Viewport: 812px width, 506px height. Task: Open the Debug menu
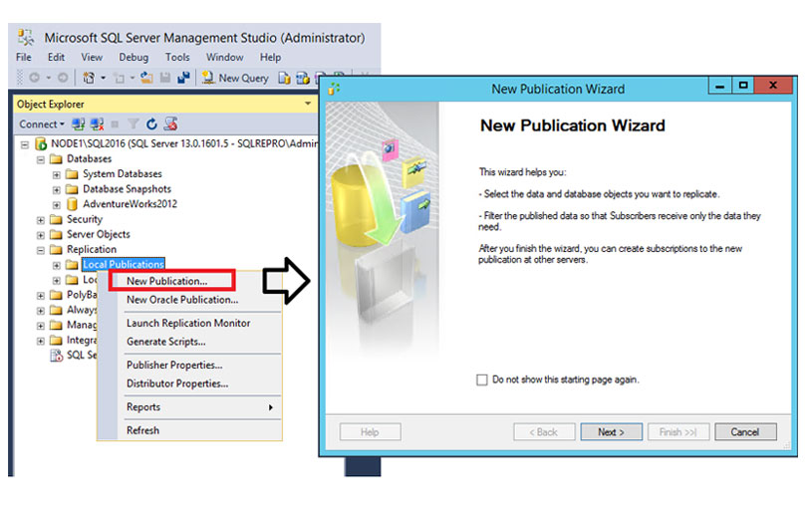pyautogui.click(x=134, y=57)
